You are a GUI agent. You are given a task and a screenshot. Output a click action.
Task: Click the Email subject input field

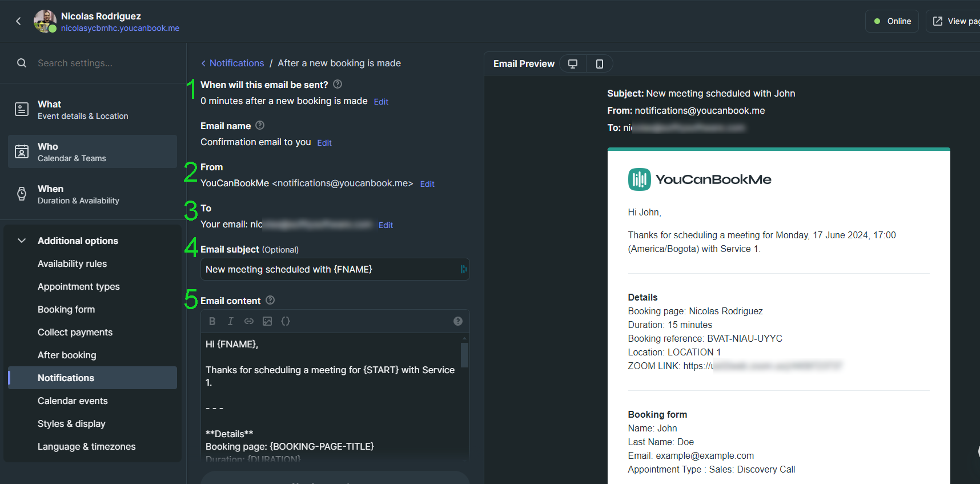click(x=335, y=269)
